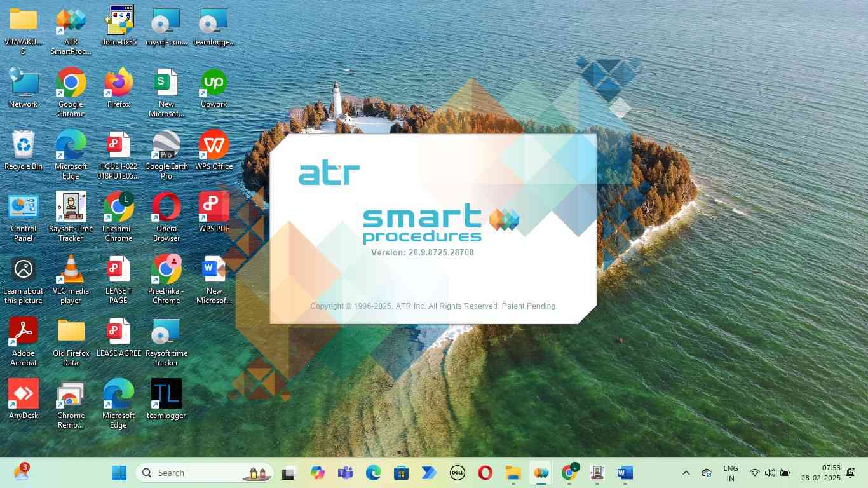Launch Firefox from the desktop

coord(119,88)
